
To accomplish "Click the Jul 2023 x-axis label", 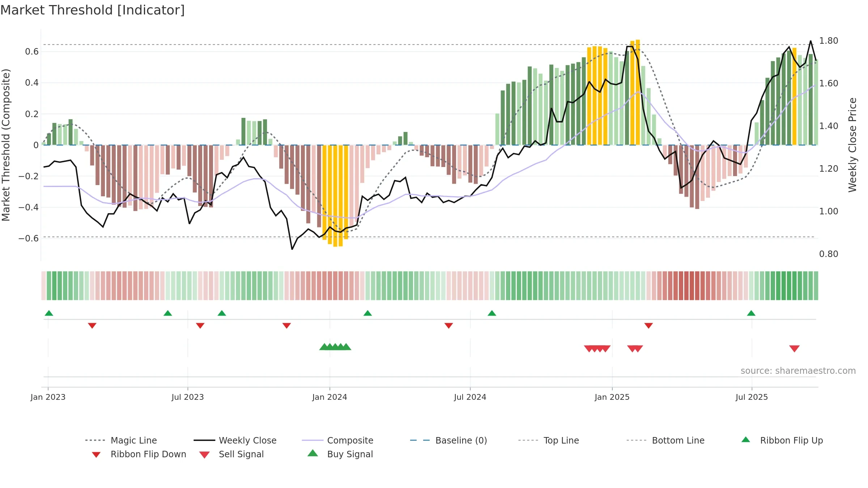I will [188, 397].
